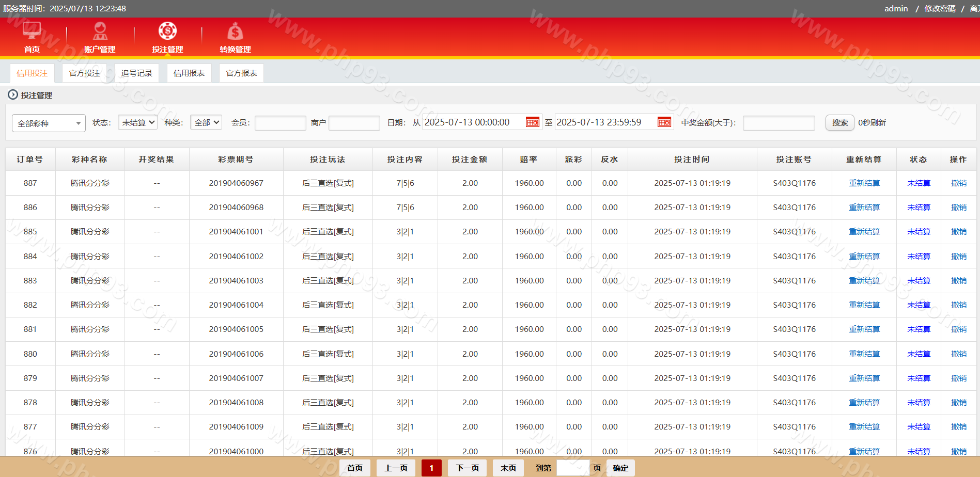
Task: Open end date calendar picker icon
Action: coord(664,122)
